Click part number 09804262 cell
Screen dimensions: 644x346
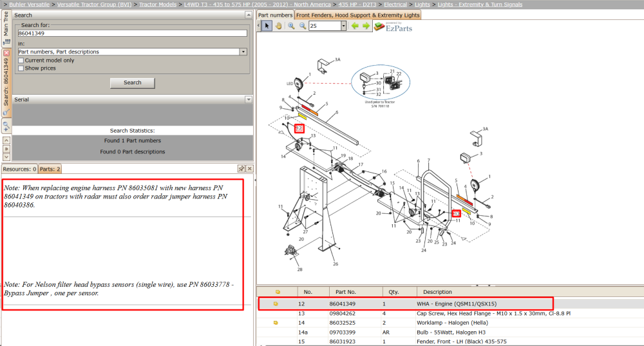tap(342, 313)
